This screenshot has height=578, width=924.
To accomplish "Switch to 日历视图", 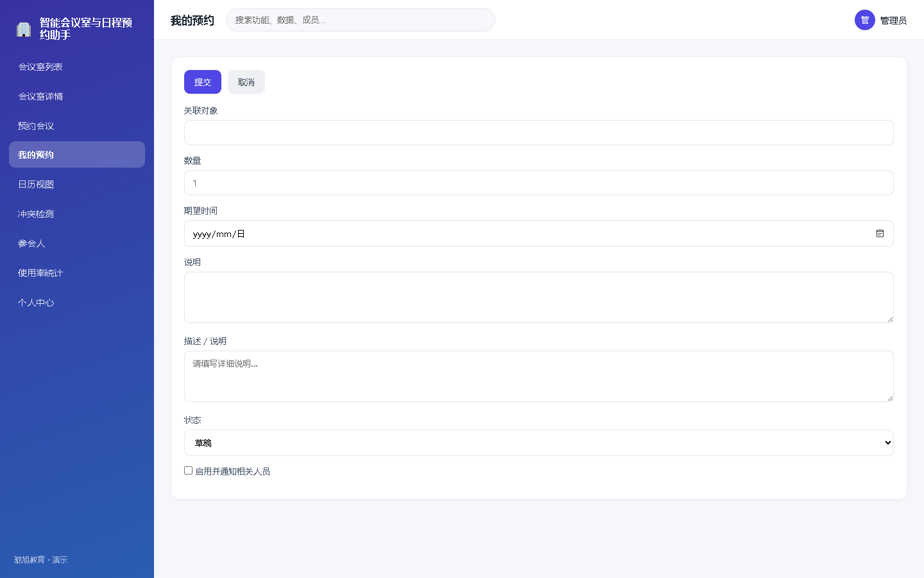I will (77, 184).
